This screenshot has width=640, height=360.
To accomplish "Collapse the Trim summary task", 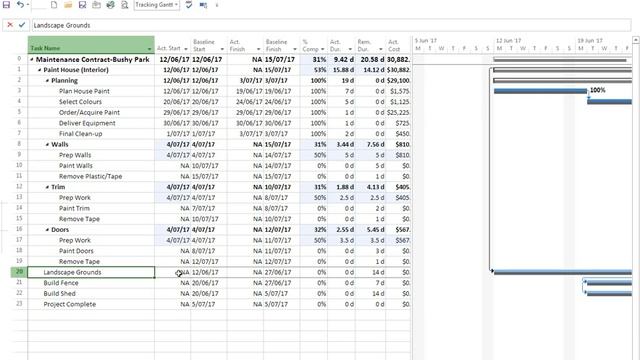I will [x=47, y=187].
